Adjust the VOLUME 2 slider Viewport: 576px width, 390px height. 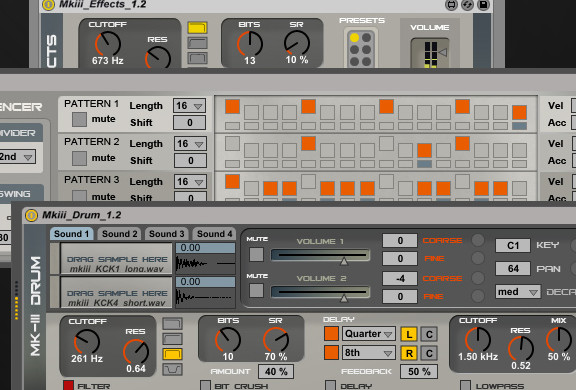pos(320,293)
